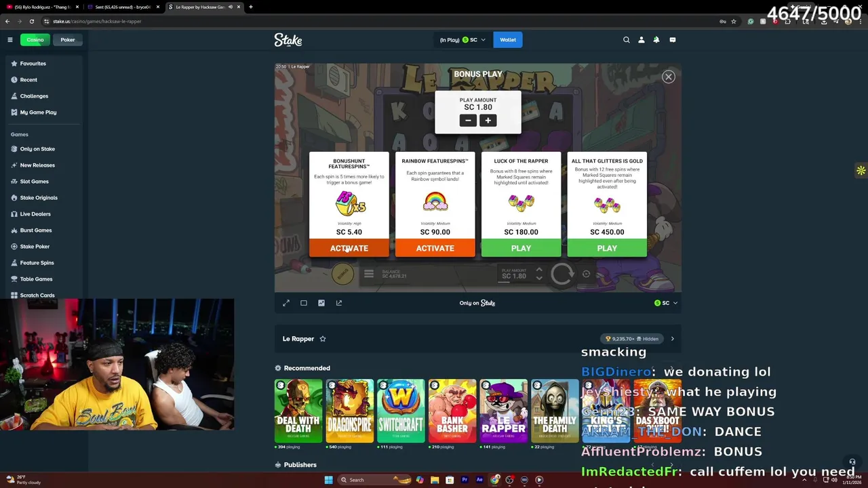Open Stake Originals category
This screenshot has width=868, height=488.
pos(39,198)
